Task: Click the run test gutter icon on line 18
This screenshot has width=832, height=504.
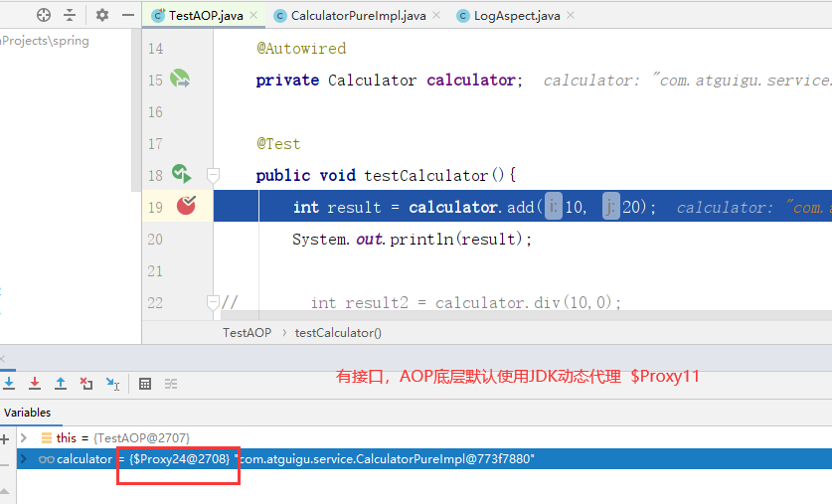Action: [181, 174]
